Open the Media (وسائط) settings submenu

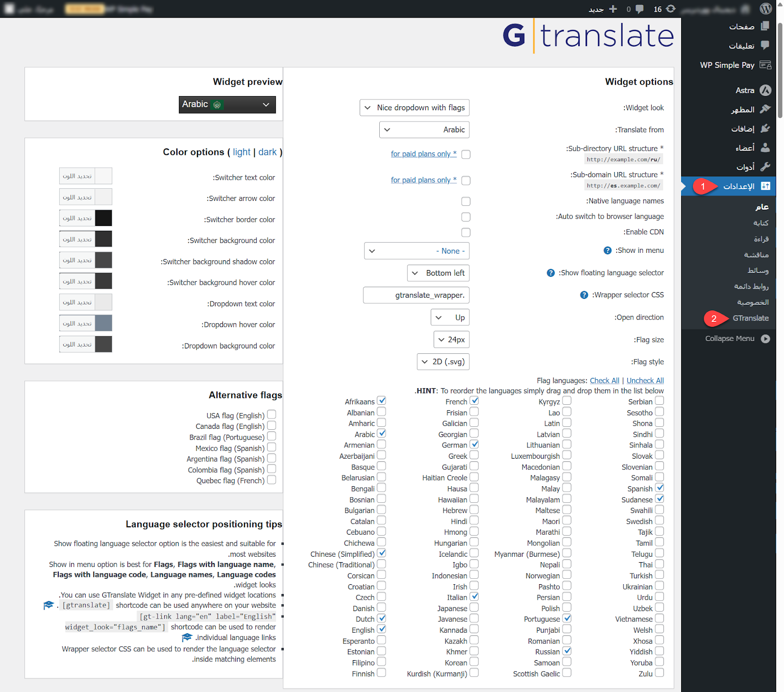pyautogui.click(x=758, y=271)
